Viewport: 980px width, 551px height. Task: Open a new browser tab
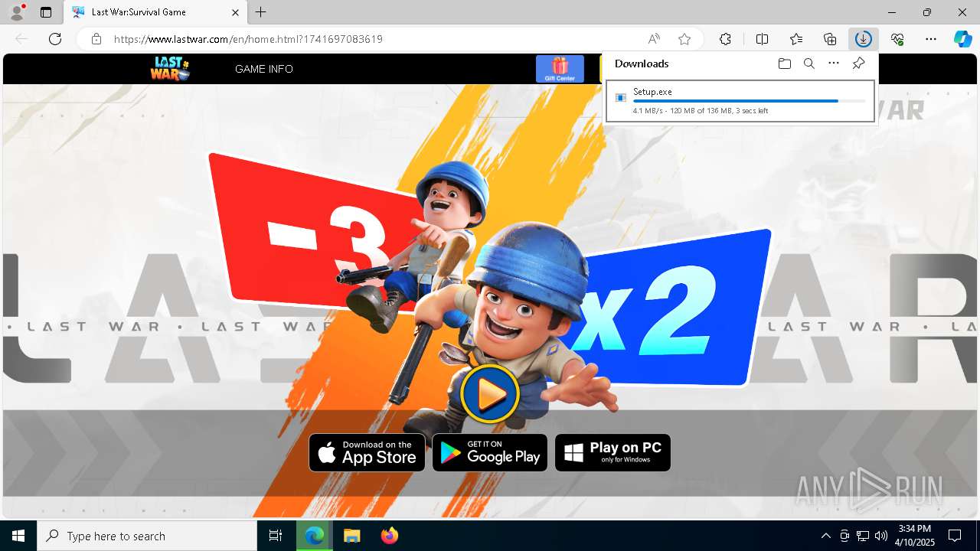(261, 12)
